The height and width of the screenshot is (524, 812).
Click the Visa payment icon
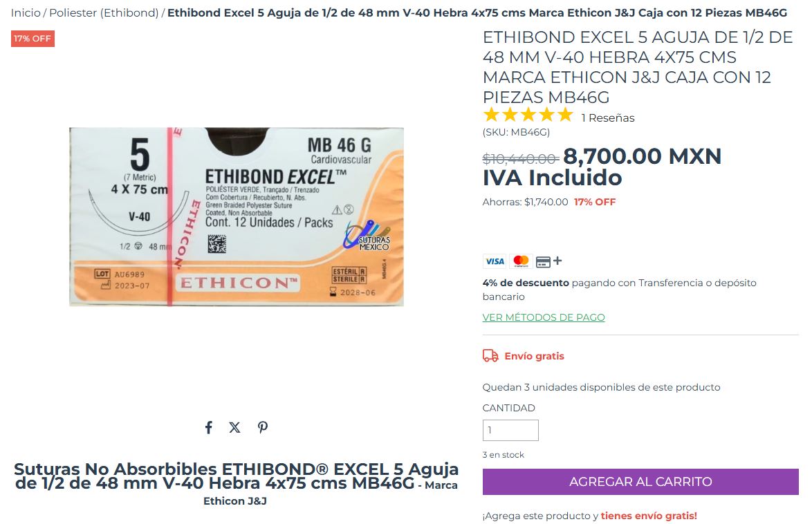click(495, 261)
